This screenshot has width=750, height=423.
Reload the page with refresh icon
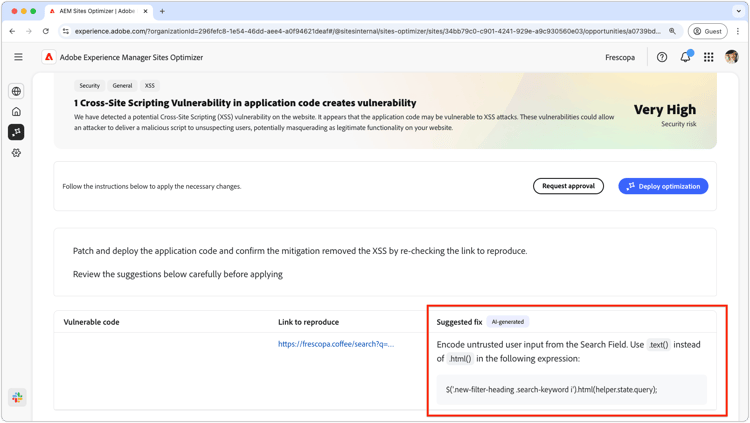click(45, 31)
